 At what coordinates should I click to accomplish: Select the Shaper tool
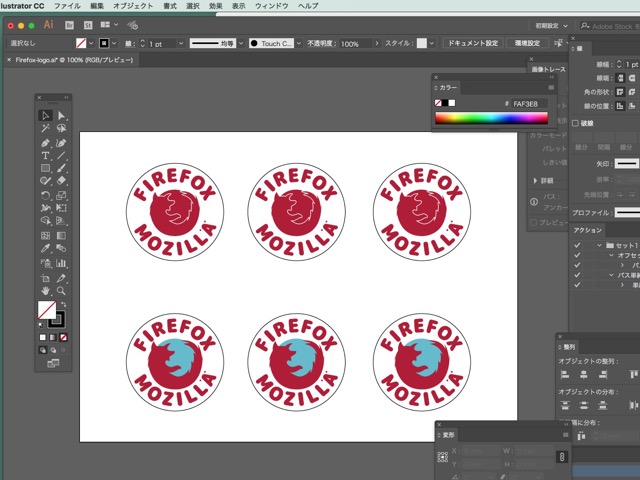45,181
